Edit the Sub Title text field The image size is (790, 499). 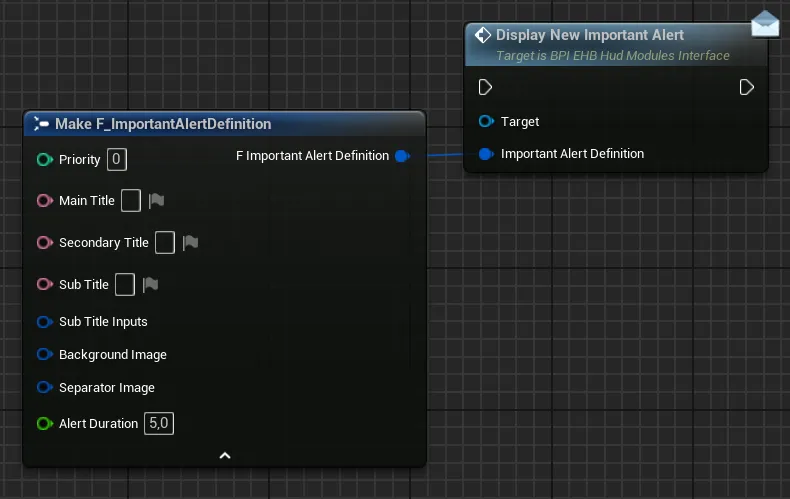(125, 284)
